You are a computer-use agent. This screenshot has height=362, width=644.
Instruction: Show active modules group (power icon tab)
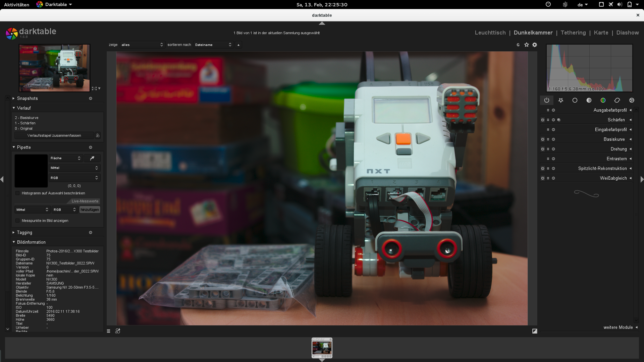coord(547,100)
